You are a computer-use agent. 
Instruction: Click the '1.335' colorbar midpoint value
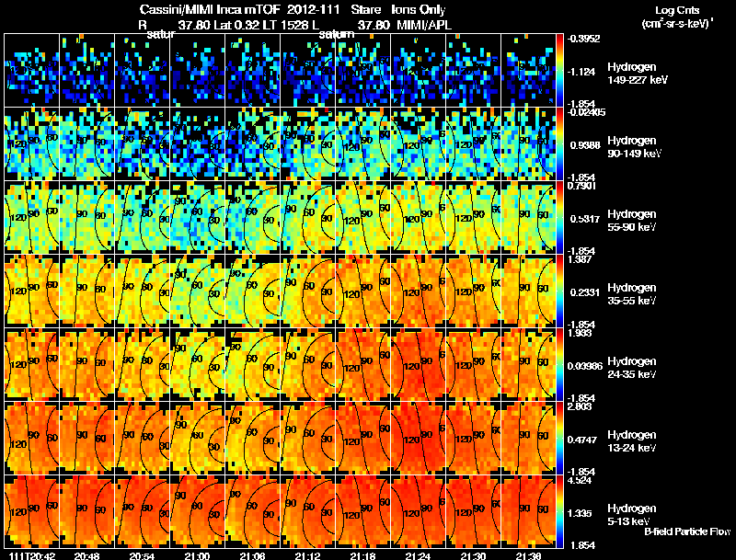(x=580, y=514)
